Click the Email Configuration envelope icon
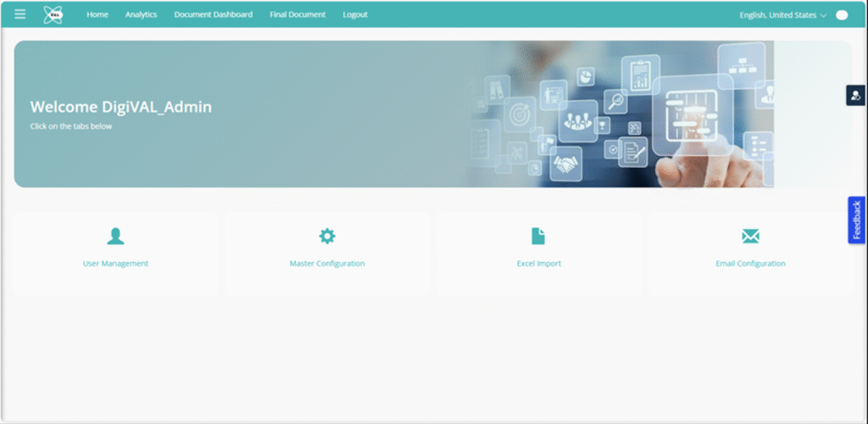Image resolution: width=868 pixels, height=424 pixels. [x=750, y=236]
